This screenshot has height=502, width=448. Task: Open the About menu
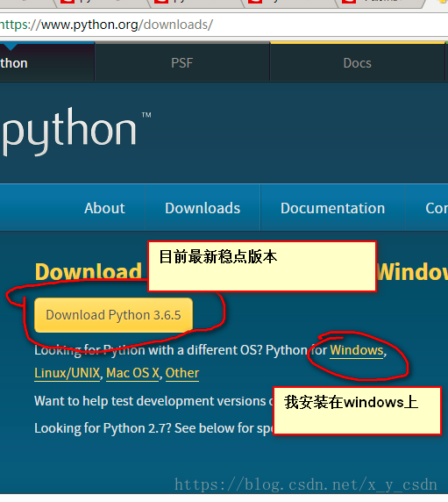[104, 208]
